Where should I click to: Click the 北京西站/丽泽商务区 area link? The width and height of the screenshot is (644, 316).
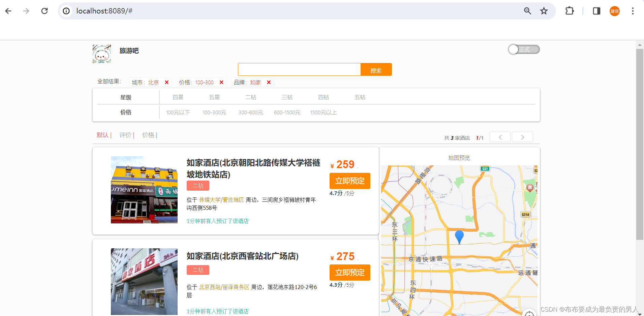(x=224, y=287)
